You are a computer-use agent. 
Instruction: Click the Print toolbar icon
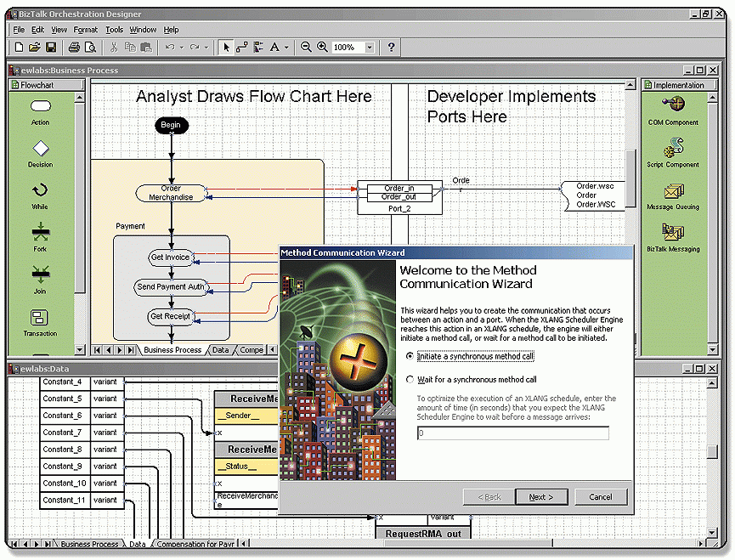pos(74,48)
